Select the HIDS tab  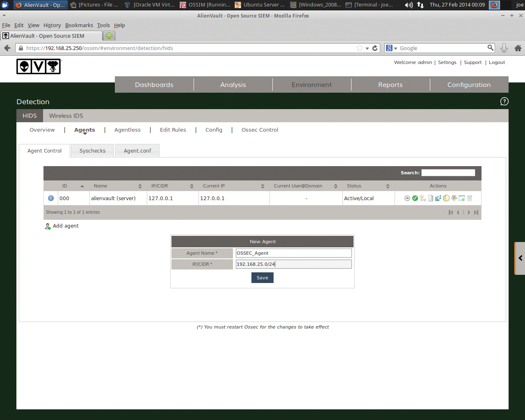(30, 116)
